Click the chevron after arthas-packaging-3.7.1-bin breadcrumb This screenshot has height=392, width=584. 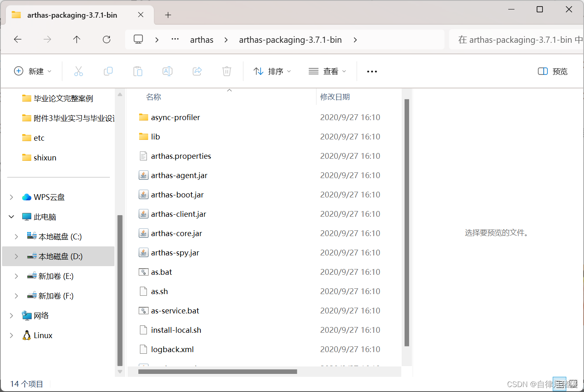(x=355, y=40)
